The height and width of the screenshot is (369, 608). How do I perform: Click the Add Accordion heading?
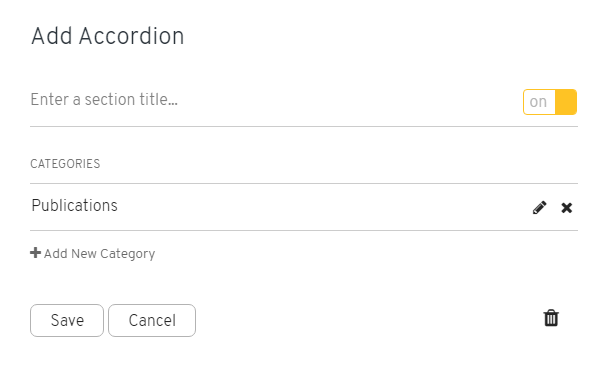click(x=107, y=36)
